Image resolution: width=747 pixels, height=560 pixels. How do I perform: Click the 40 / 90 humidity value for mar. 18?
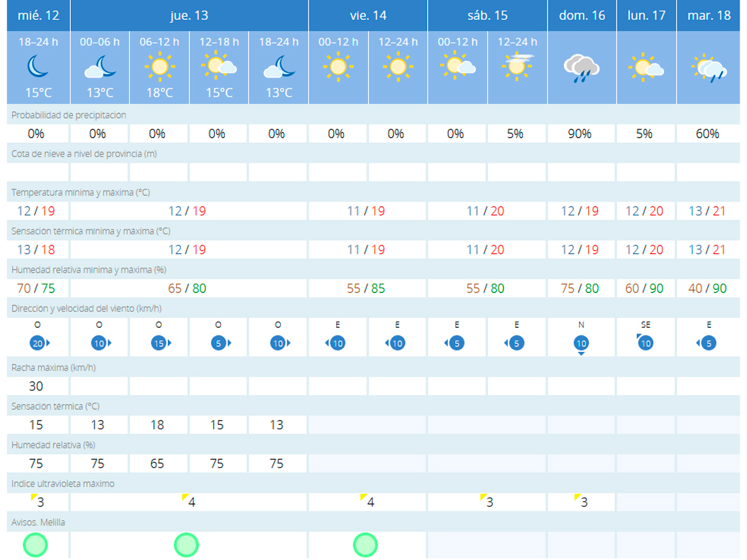(x=707, y=288)
